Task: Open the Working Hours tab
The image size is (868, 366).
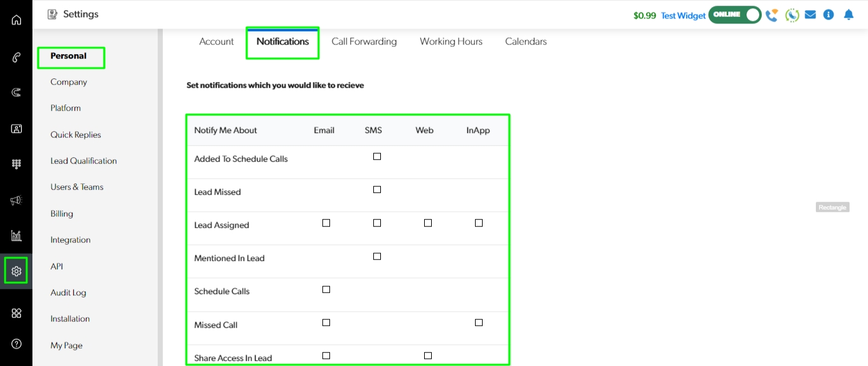Action: 451,41
